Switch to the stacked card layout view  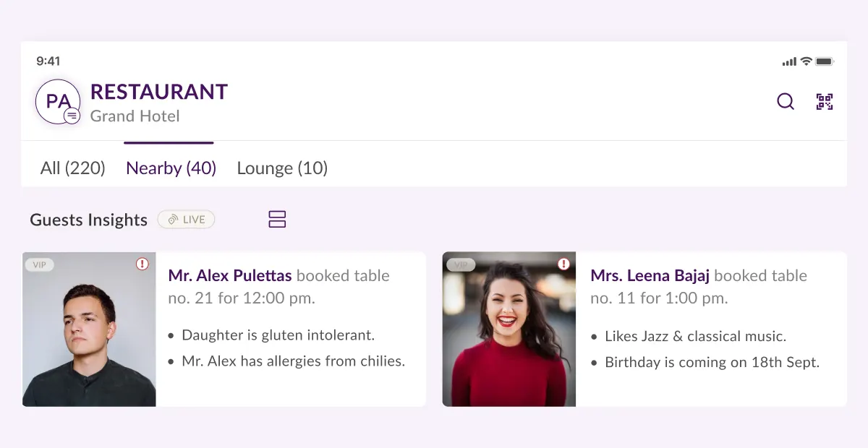tap(277, 219)
